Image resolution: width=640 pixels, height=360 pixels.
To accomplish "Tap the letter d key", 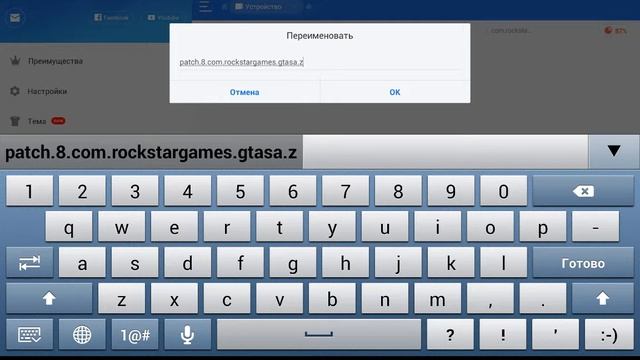I will pyautogui.click(x=187, y=263).
